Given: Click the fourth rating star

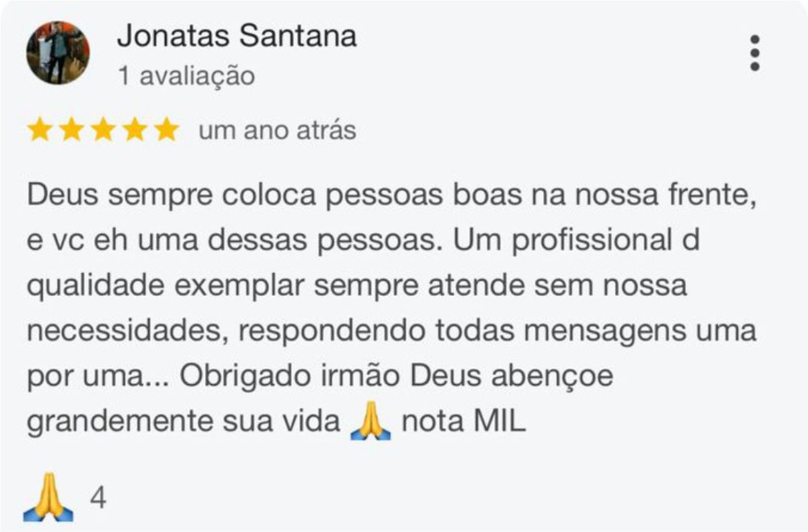Looking at the screenshot, I should point(135,130).
